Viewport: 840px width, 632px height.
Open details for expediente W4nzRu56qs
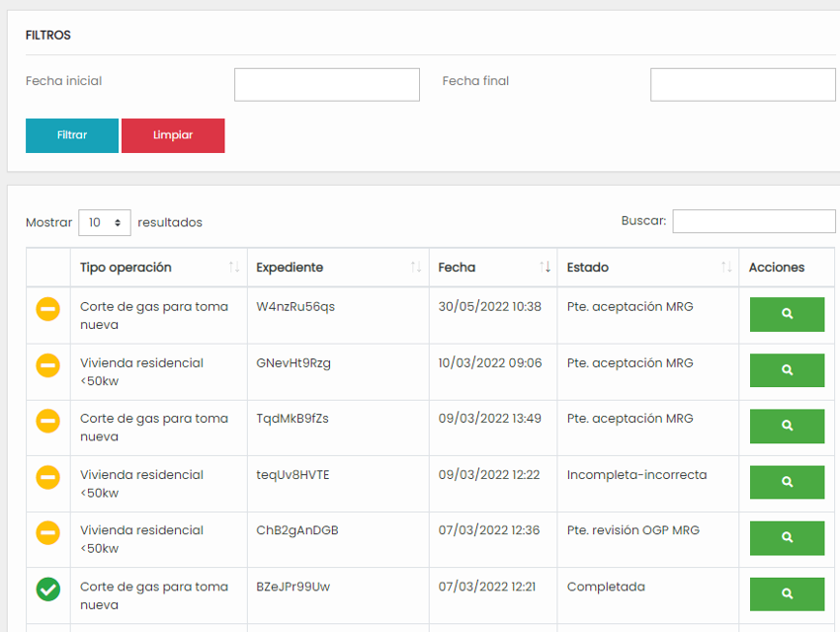tap(787, 314)
